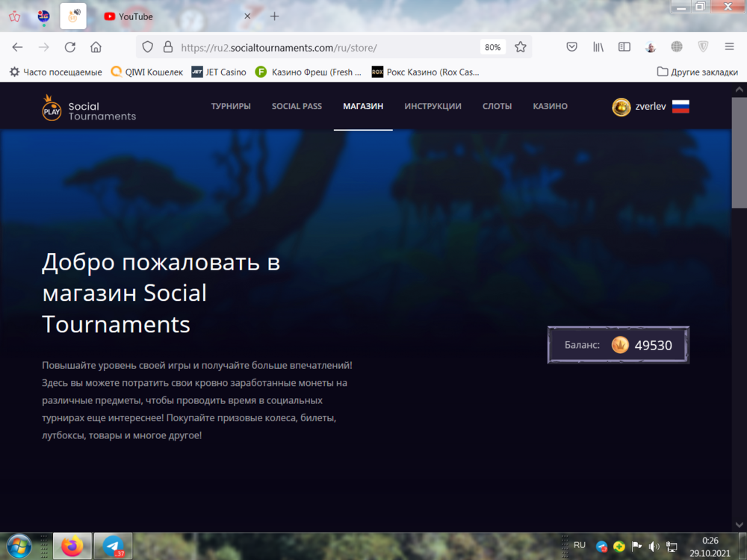Open the network tray icon

[x=672, y=547]
